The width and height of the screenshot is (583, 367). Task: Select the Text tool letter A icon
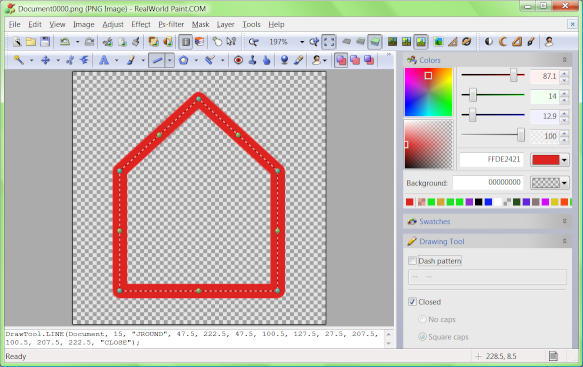point(104,60)
